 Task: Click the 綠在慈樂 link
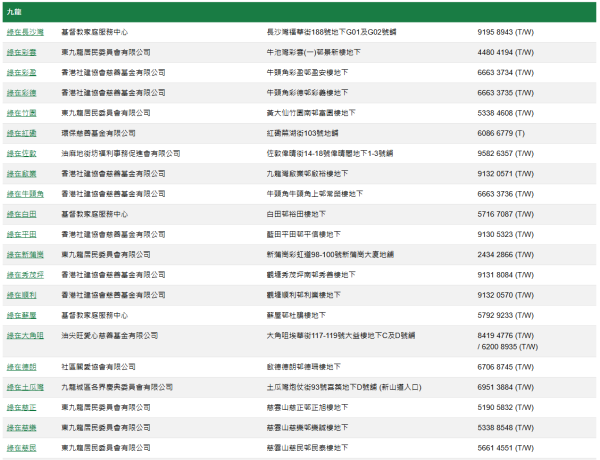click(x=21, y=428)
